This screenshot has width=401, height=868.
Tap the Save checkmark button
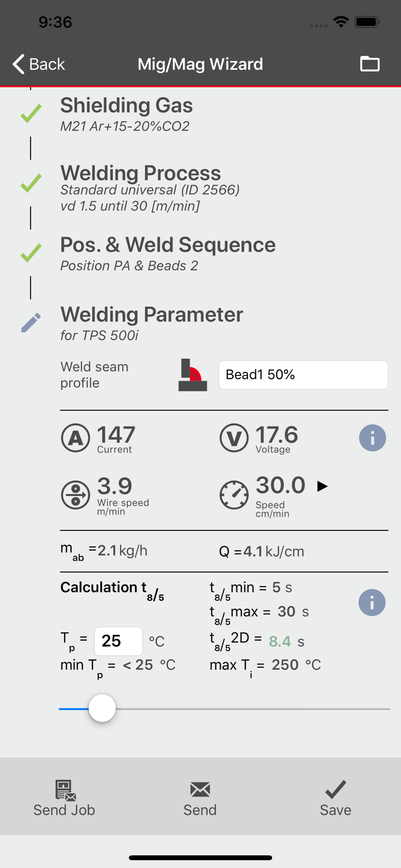[335, 799]
